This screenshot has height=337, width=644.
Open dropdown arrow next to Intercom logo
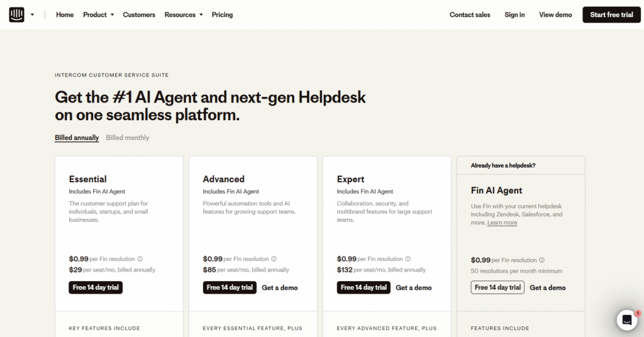[x=32, y=14]
